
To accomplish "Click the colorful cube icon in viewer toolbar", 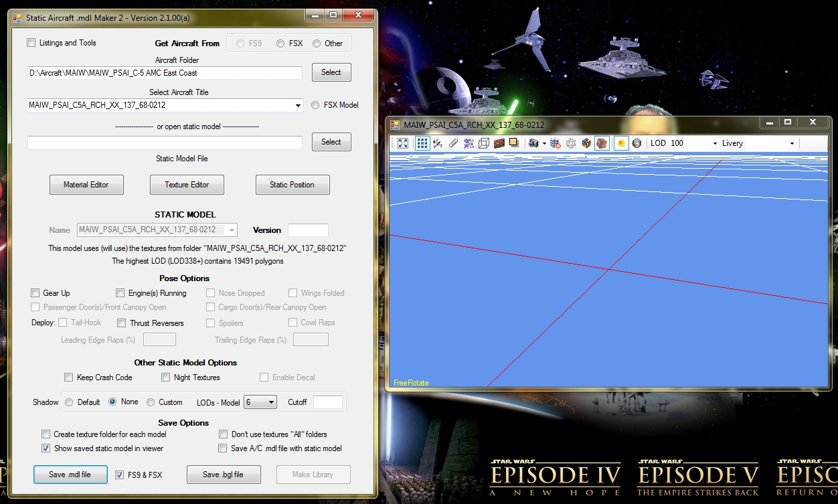I will click(x=586, y=143).
